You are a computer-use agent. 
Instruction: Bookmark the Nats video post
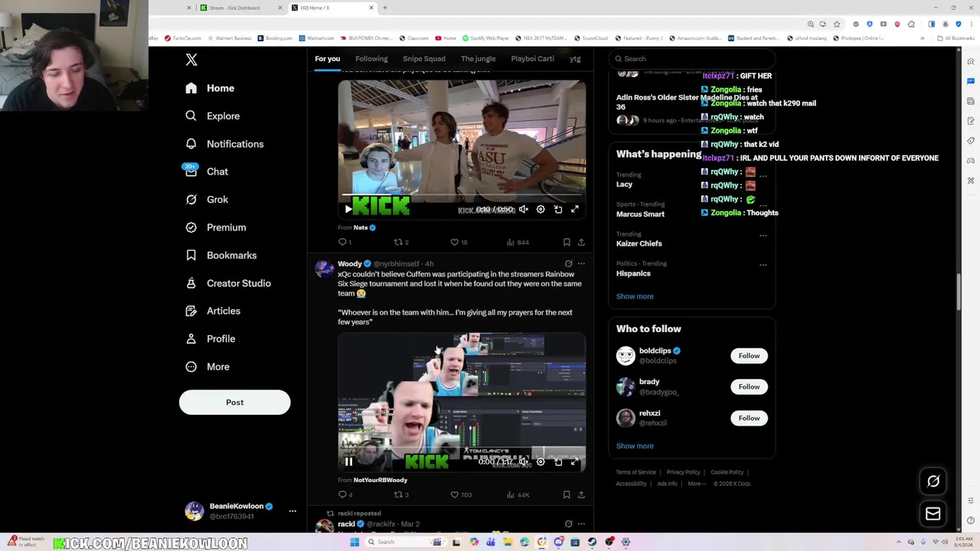pyautogui.click(x=567, y=242)
